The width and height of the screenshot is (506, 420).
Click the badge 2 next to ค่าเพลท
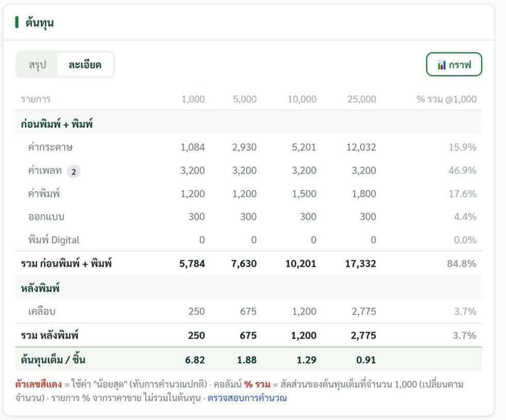(73, 172)
